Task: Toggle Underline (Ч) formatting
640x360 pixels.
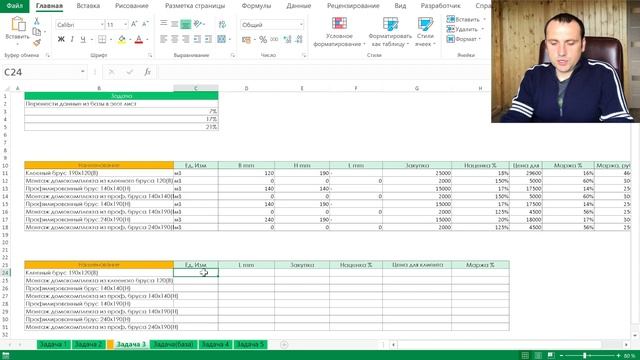Action: point(83,39)
